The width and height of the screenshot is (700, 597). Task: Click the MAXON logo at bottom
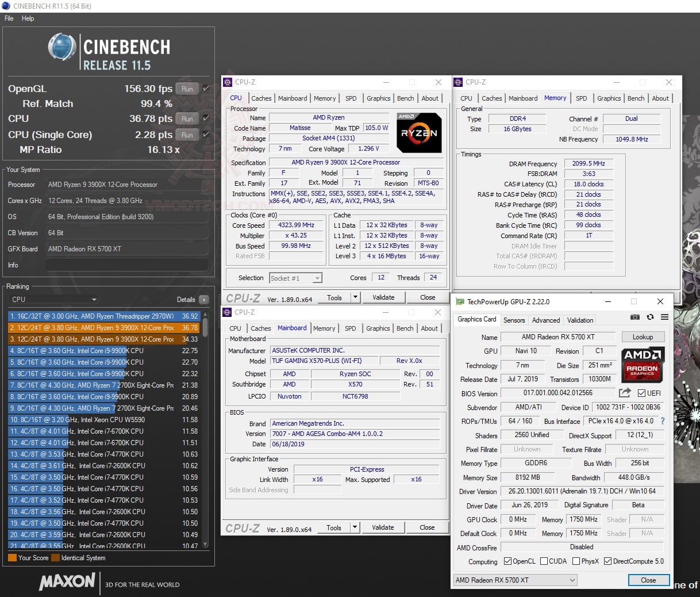(x=67, y=582)
